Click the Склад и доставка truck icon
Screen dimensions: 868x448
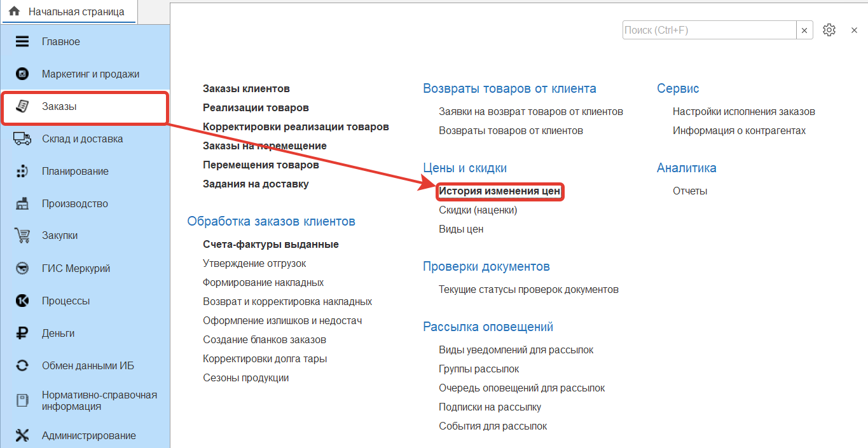(22, 139)
